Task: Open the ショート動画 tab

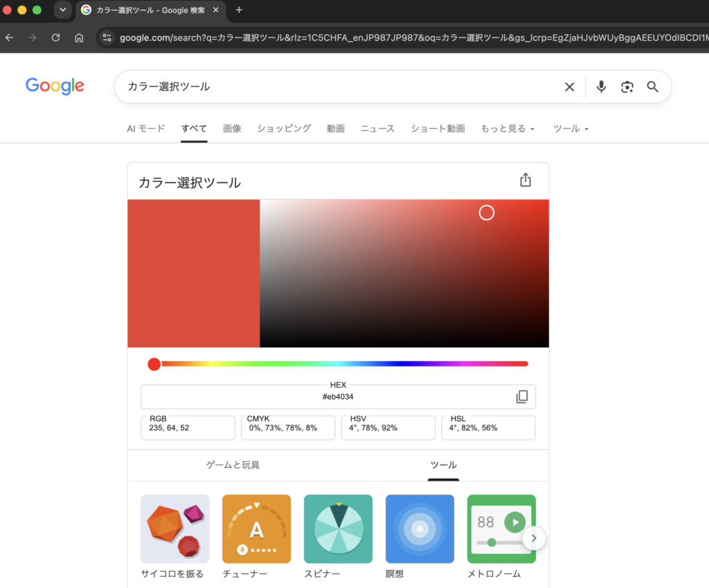Action: tap(438, 129)
